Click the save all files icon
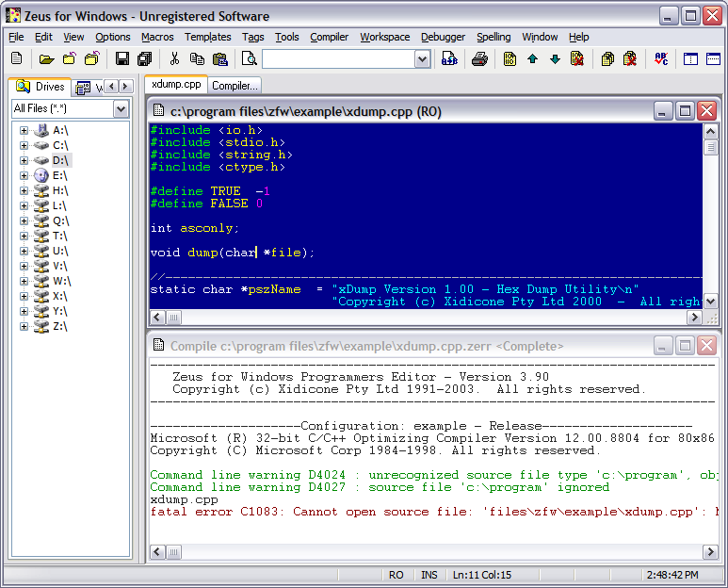Image resolution: width=728 pixels, height=588 pixels. tap(145, 58)
